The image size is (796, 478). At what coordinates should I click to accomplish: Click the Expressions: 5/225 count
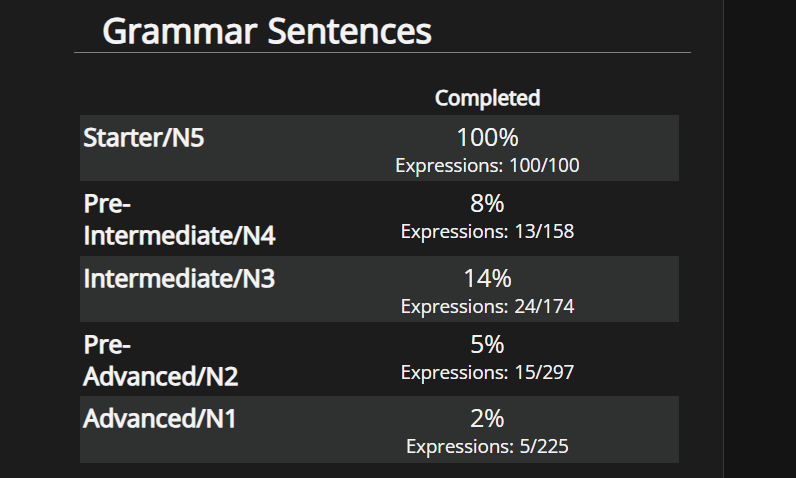click(x=487, y=446)
